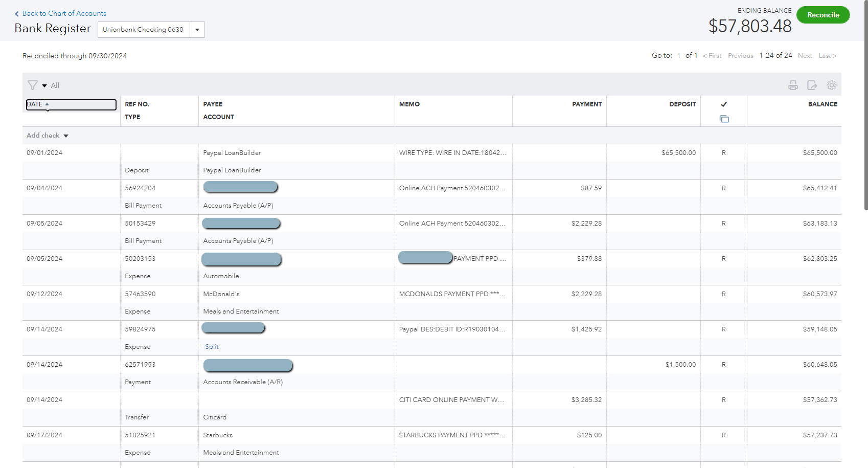Click the vertical scrollbar on the right
The width and height of the screenshot is (868, 468).
865,105
